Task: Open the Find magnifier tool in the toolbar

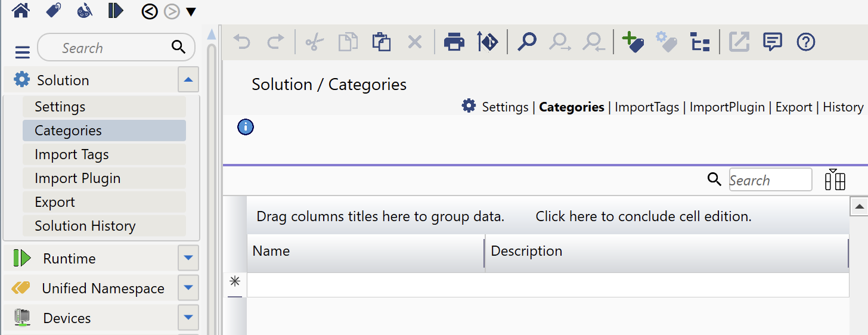Action: pyautogui.click(x=526, y=42)
